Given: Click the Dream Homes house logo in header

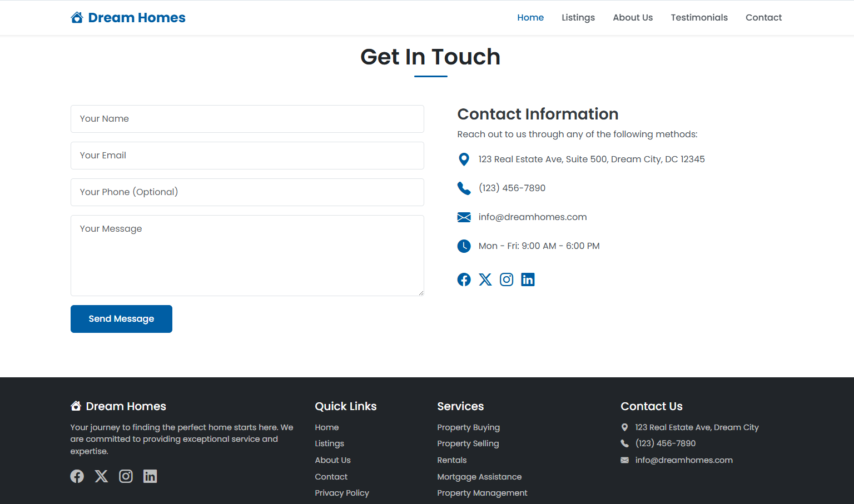Looking at the screenshot, I should (x=77, y=18).
